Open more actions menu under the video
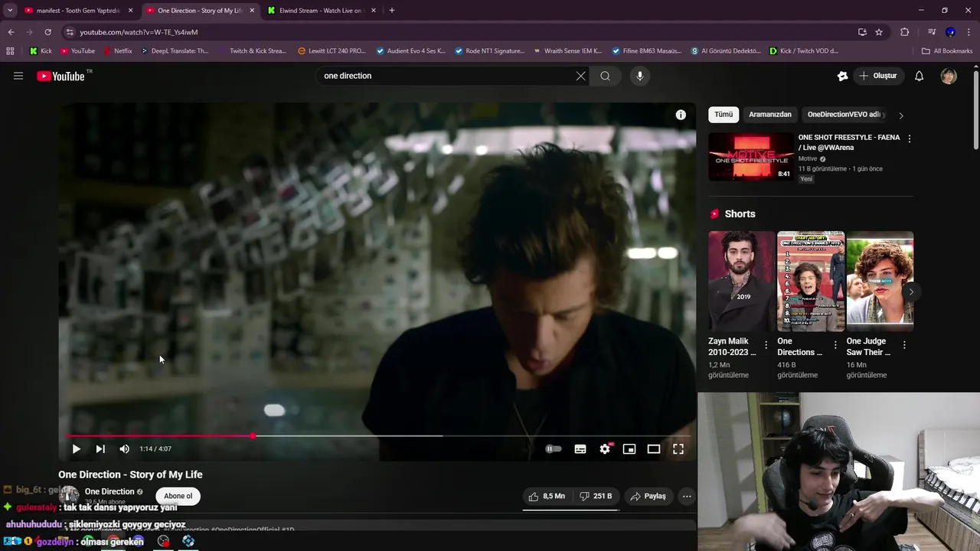The height and width of the screenshot is (551, 980). (687, 496)
